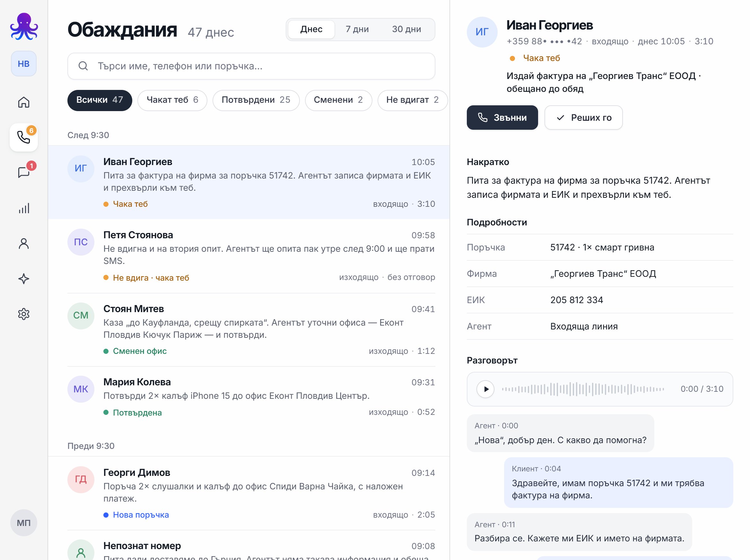This screenshot has height=560, width=750.
Task: Click Георги Димов's ГД avatar
Action: [x=81, y=479]
